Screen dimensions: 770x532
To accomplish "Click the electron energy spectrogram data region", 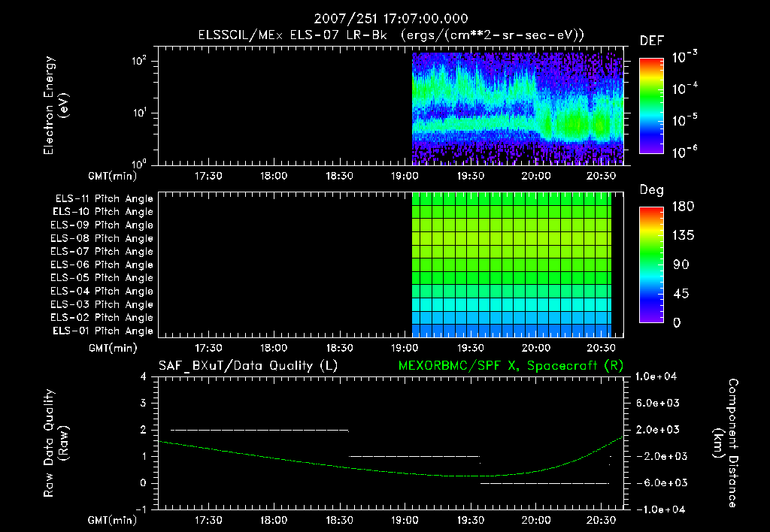I will click(x=517, y=108).
